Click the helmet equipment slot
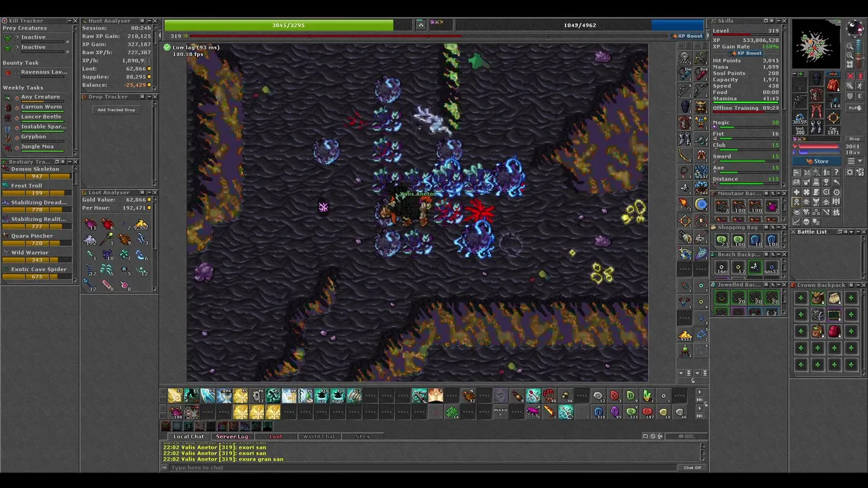The width and height of the screenshot is (868, 488). tap(816, 80)
